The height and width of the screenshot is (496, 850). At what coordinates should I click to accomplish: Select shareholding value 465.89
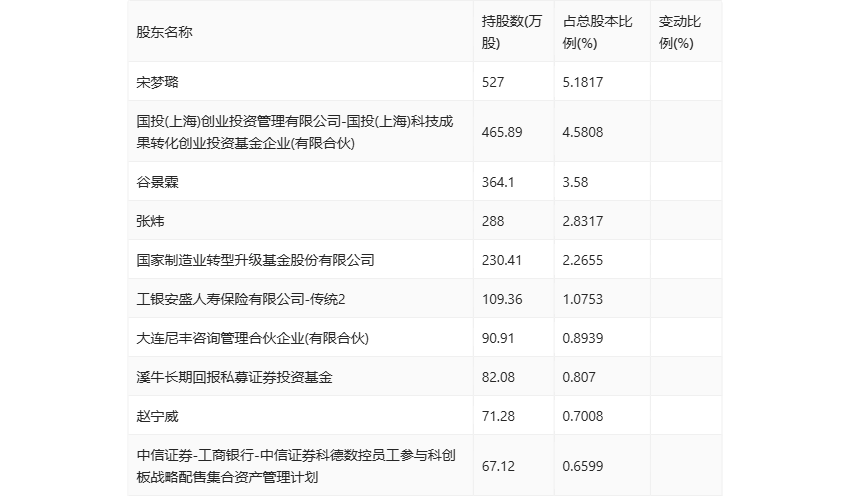(502, 132)
